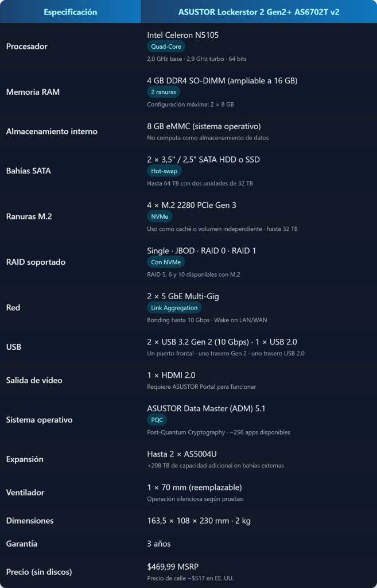The width and height of the screenshot is (377, 588).
Task: Select Intel Celeron N5105 text
Action: point(183,35)
